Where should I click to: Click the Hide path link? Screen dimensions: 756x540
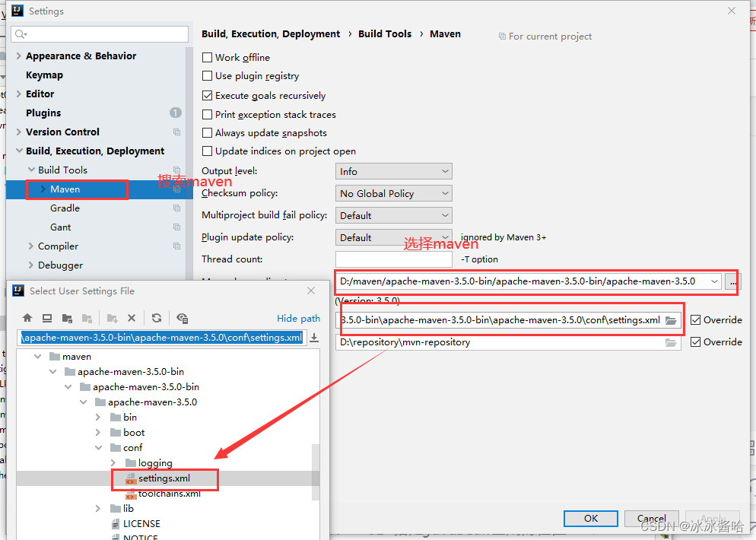click(x=298, y=318)
